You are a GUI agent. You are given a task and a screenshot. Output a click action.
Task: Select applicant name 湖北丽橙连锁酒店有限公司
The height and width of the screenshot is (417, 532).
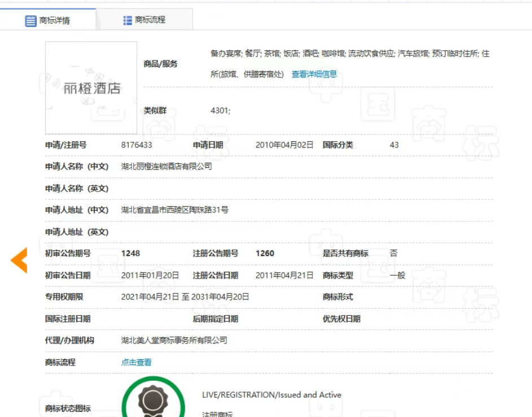click(x=167, y=166)
